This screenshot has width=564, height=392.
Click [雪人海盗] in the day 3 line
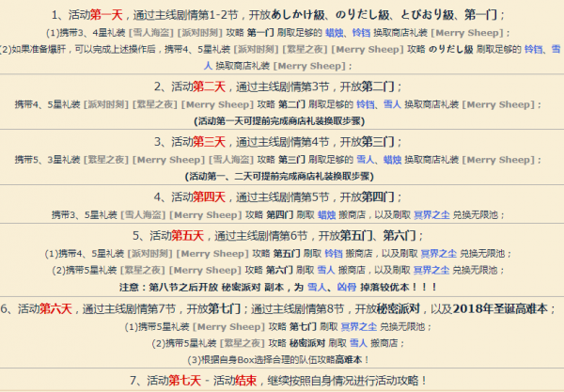pos(231,160)
